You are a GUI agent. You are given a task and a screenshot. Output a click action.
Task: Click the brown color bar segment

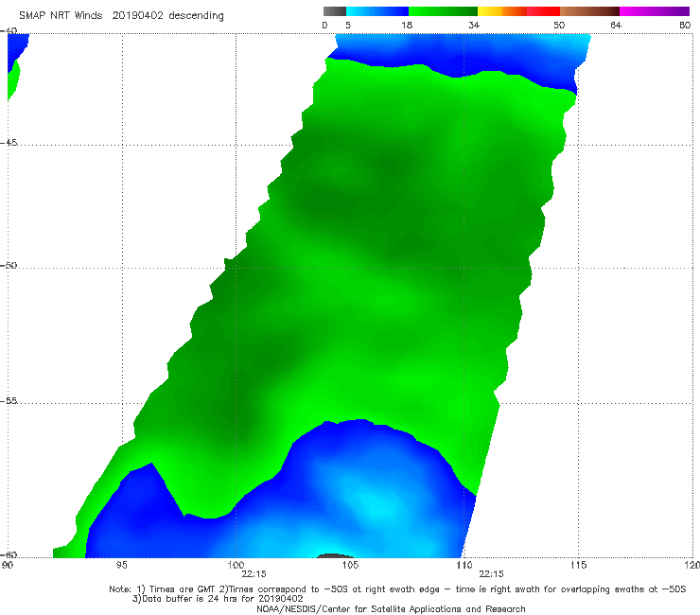pyautogui.click(x=589, y=11)
